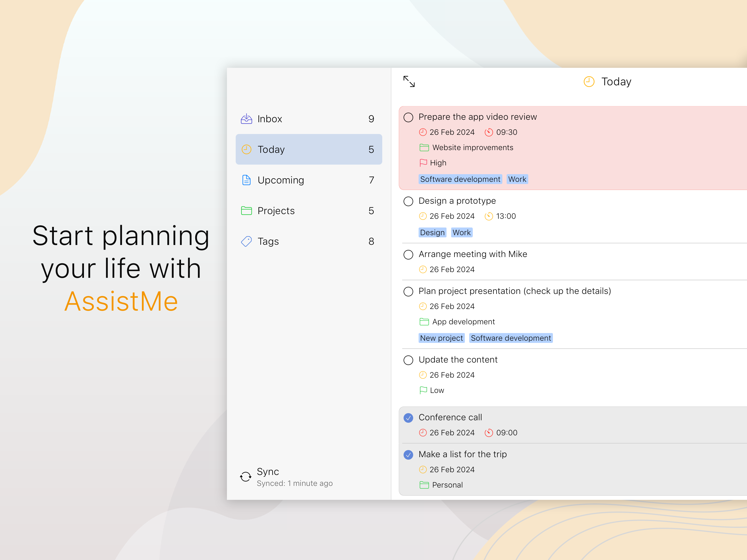Click the Personal folder icon
The width and height of the screenshot is (747, 560).
[x=424, y=485]
